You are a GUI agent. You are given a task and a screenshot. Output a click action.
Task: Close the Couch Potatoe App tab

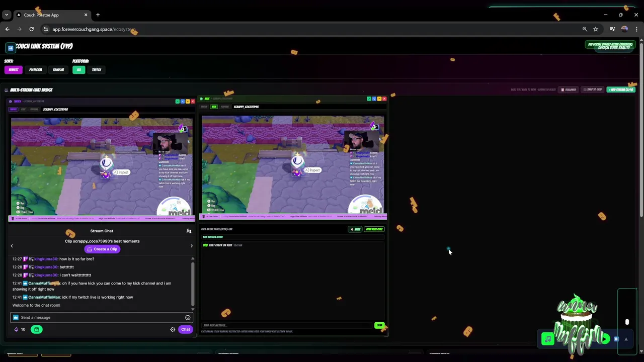tap(86, 15)
